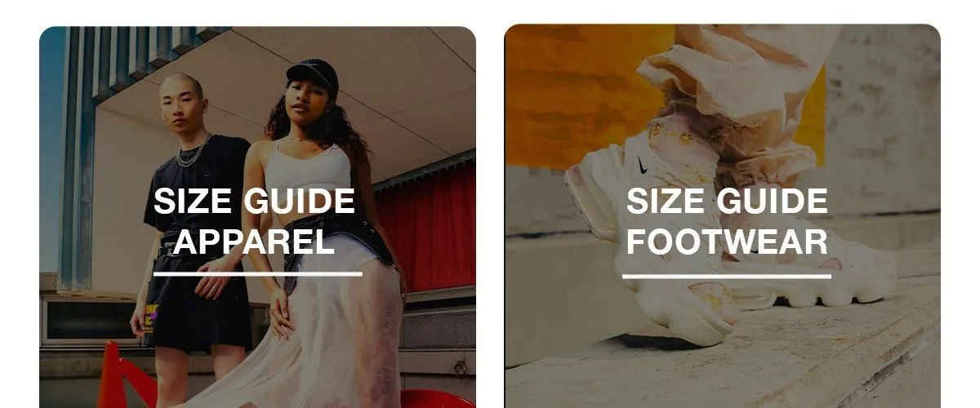
Task: Select SIZE GUIDE text on apparel card
Action: pyautogui.click(x=254, y=201)
